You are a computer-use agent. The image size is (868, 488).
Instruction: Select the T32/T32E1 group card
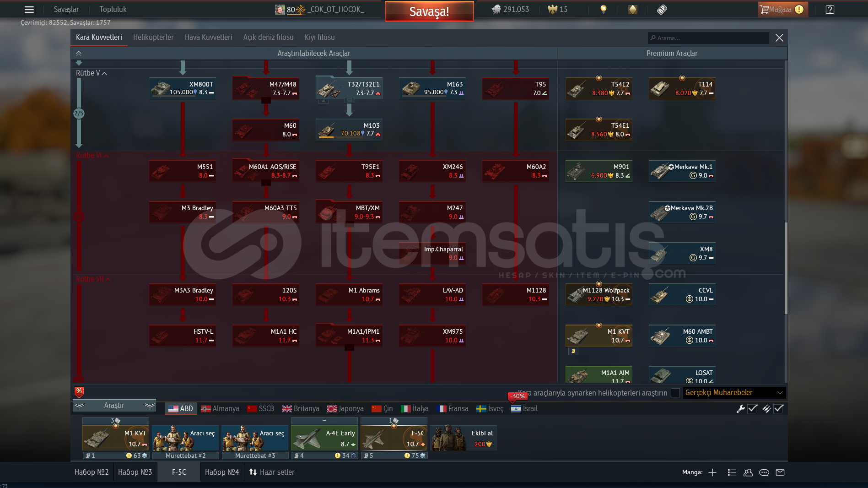point(349,88)
